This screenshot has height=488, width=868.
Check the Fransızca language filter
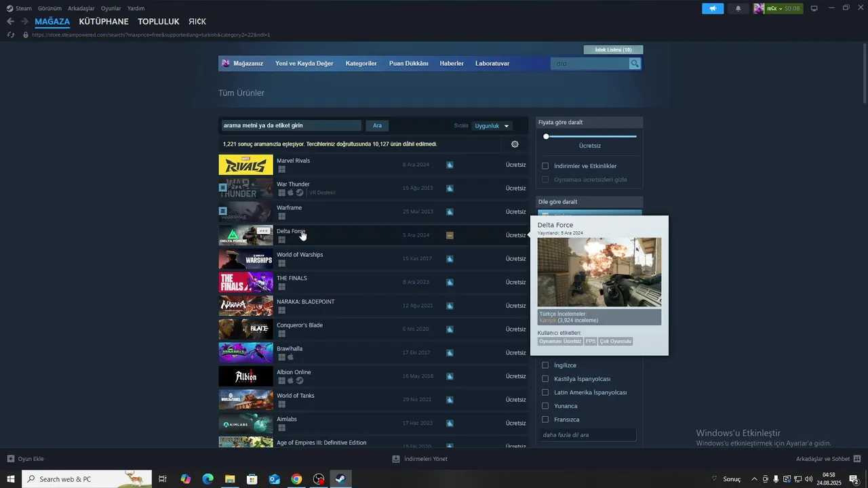coord(545,420)
